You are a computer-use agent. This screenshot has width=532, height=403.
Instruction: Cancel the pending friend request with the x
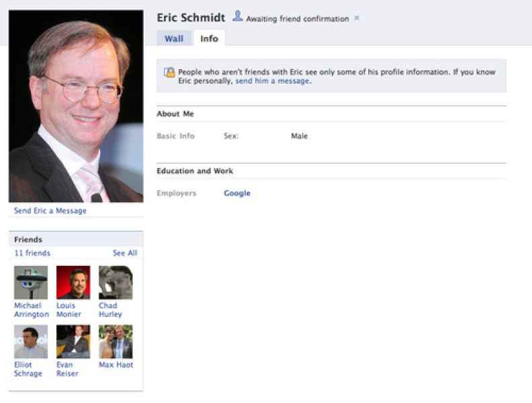(357, 18)
